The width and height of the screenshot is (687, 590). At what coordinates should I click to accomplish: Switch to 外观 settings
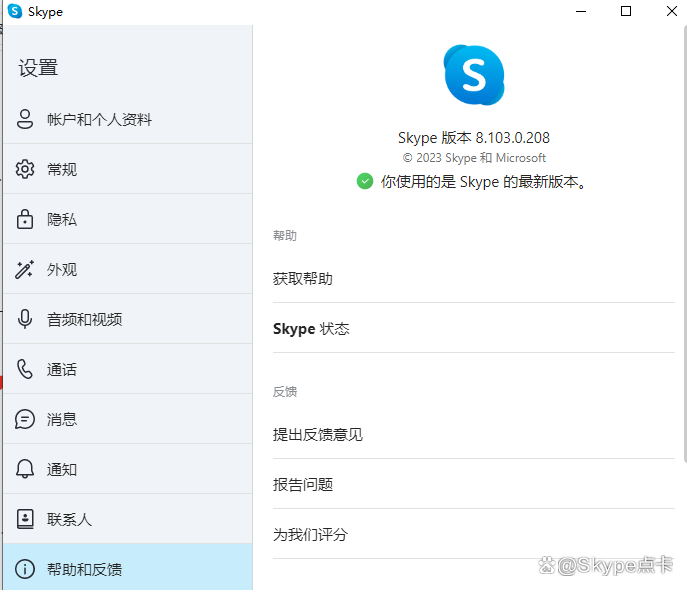click(128, 269)
